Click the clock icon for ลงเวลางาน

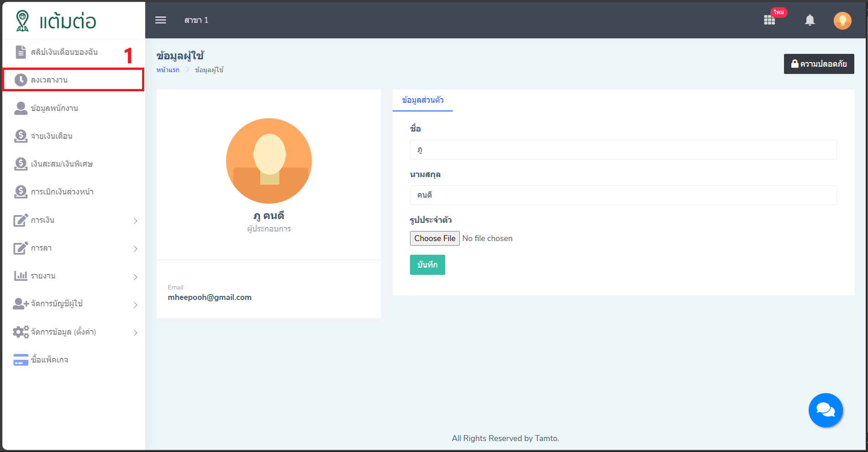point(21,80)
